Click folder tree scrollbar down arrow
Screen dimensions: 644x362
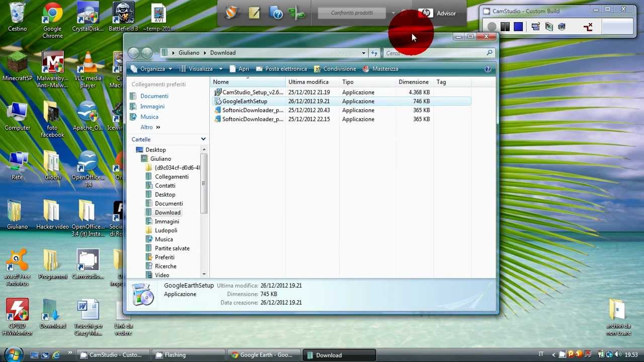tap(204, 275)
